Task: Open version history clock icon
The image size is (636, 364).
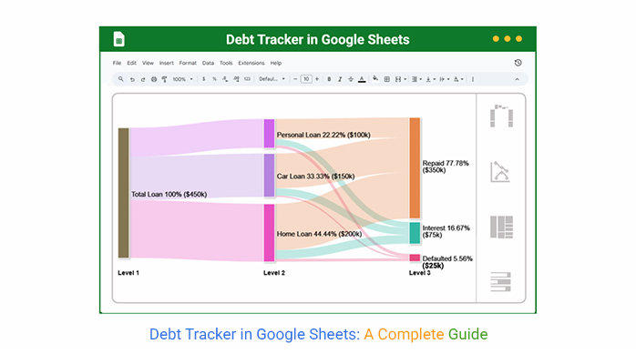Action: click(518, 63)
